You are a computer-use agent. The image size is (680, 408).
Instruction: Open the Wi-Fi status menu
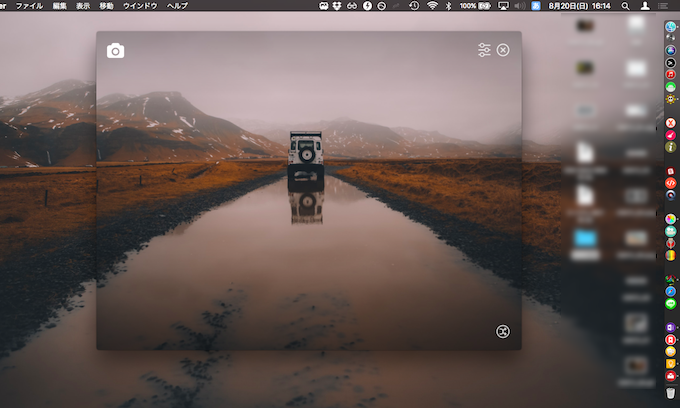click(x=432, y=6)
